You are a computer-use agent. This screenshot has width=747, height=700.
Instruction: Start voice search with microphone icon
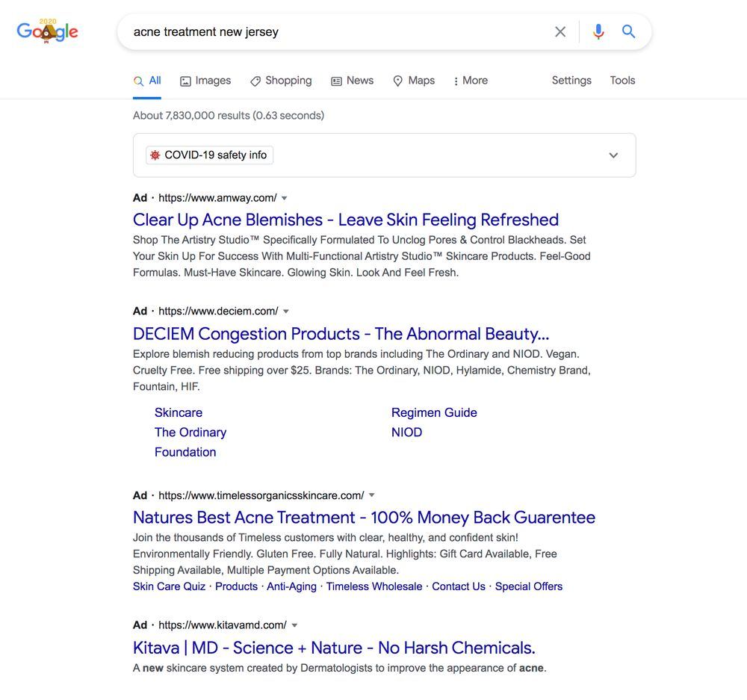pos(598,32)
